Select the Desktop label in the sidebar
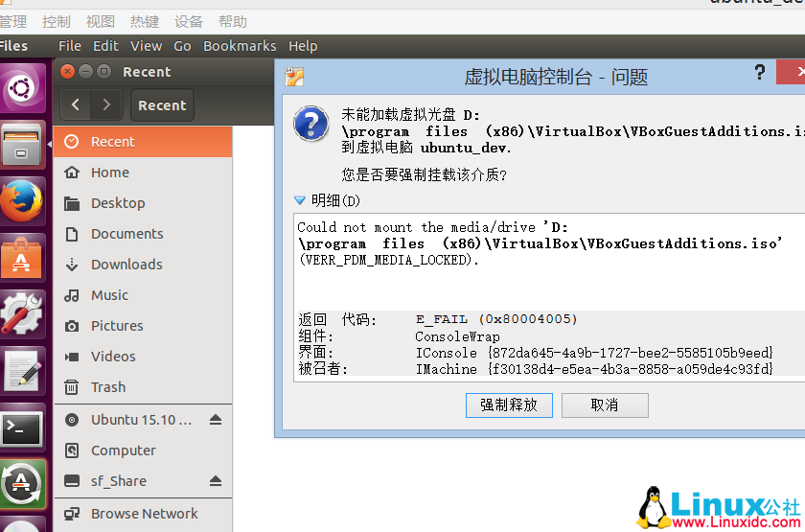 pos(118,203)
